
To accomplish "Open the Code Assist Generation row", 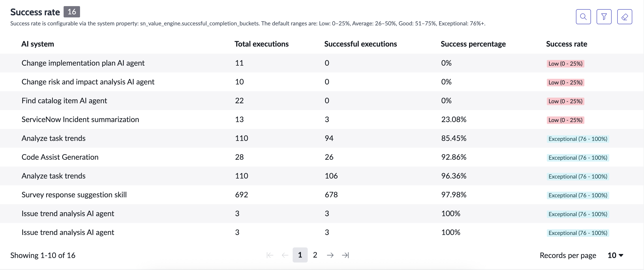I will point(322,157).
